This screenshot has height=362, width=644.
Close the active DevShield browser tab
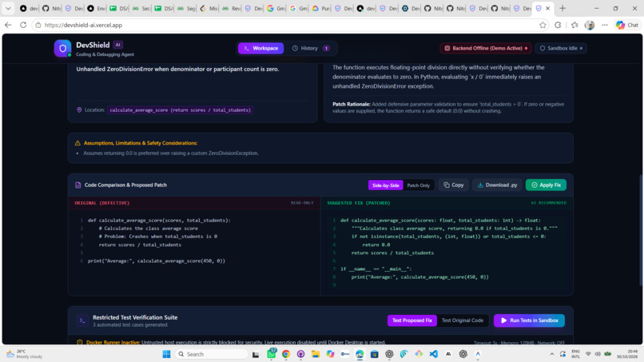pos(547,8)
